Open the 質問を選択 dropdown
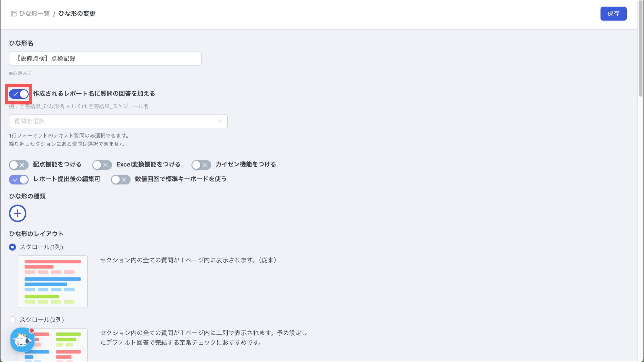This screenshot has height=362, width=644. click(118, 121)
